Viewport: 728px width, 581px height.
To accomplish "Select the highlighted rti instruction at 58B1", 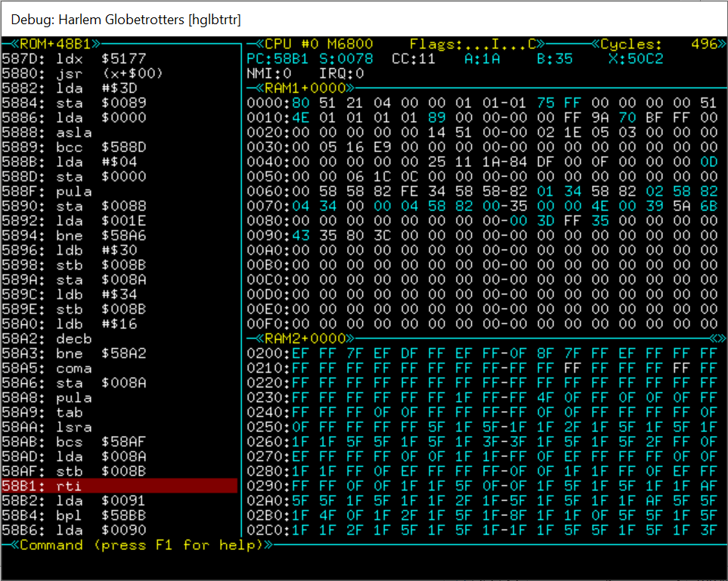I will click(x=119, y=487).
